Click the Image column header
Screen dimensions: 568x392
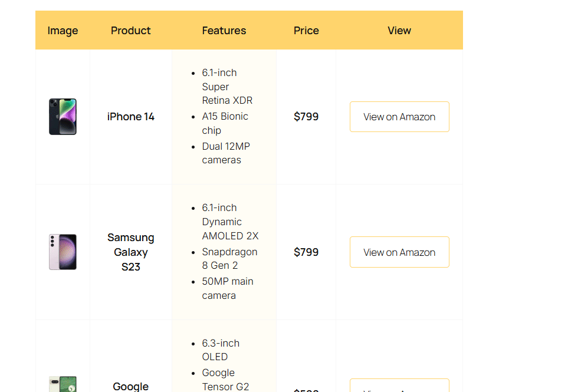tap(63, 31)
